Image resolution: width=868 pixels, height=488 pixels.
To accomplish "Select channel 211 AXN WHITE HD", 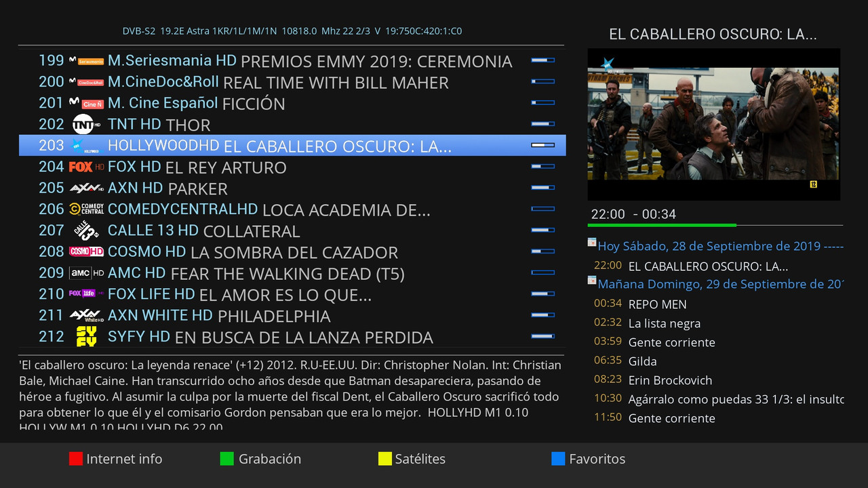I will pos(292,315).
